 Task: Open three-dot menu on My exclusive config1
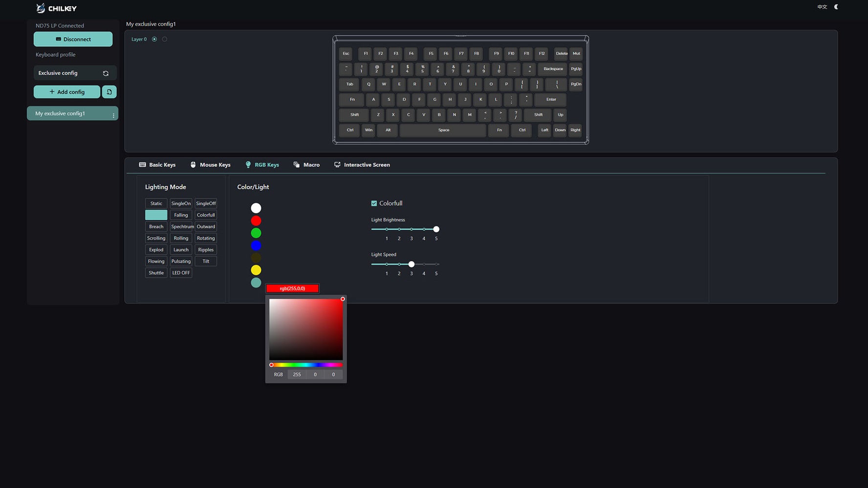pyautogui.click(x=113, y=115)
